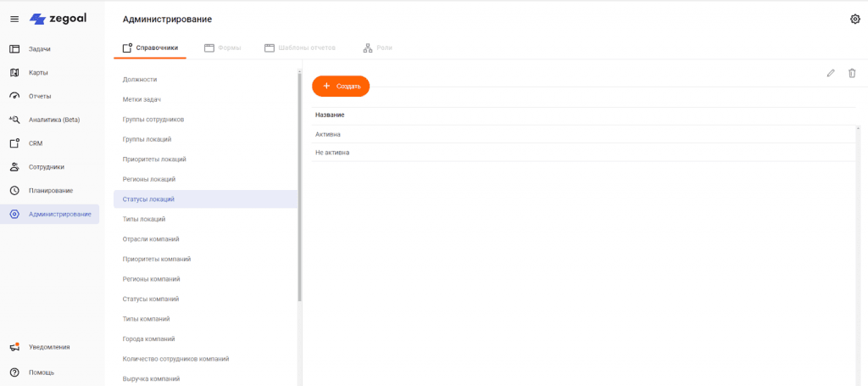868x386 pixels.
Task: Go to Отчеты in the sidebar
Action: click(x=40, y=96)
